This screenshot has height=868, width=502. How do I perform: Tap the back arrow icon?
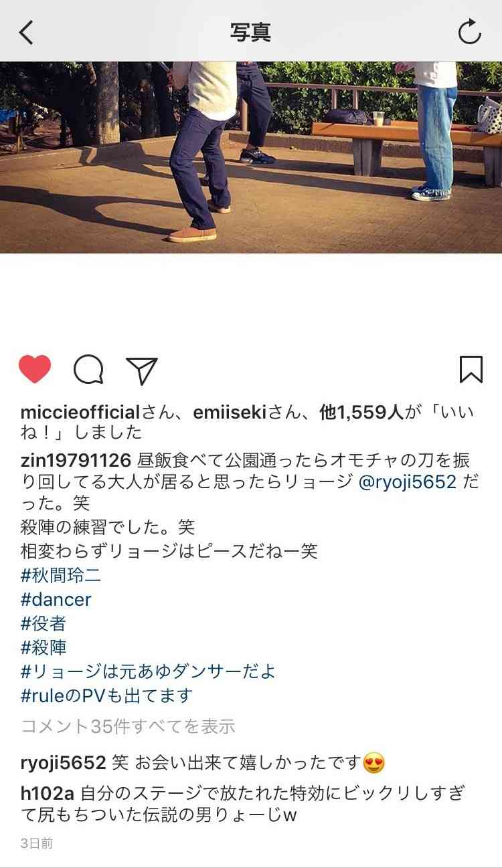[x=26, y=31]
